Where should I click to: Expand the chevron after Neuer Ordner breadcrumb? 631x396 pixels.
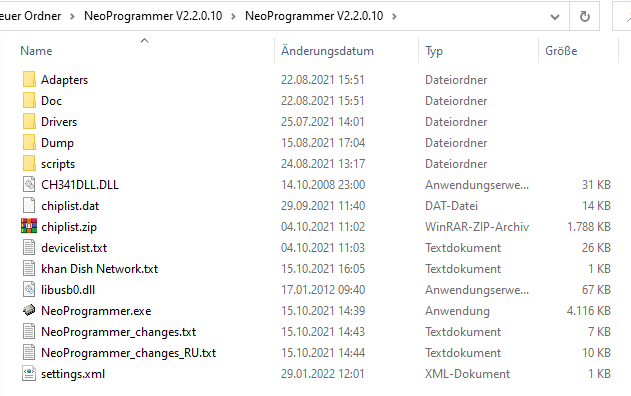pos(72,16)
